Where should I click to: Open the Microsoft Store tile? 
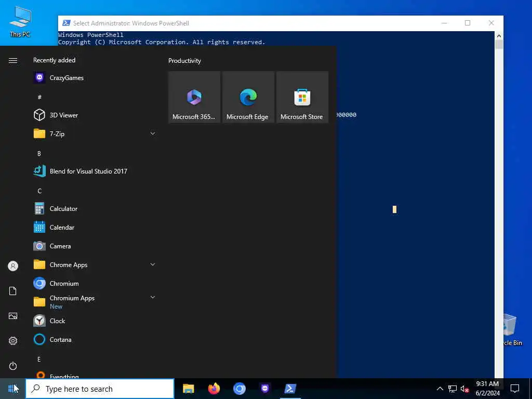(302, 97)
